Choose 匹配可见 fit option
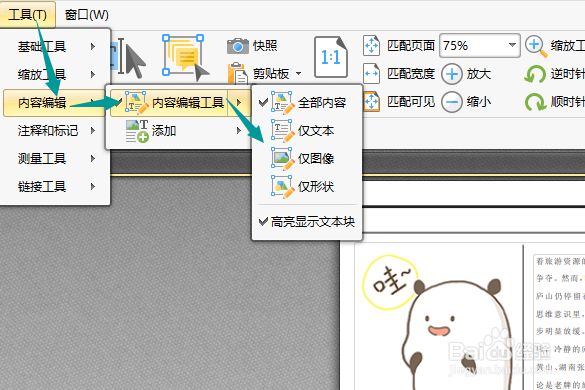This screenshot has height=390, width=585. 411,102
